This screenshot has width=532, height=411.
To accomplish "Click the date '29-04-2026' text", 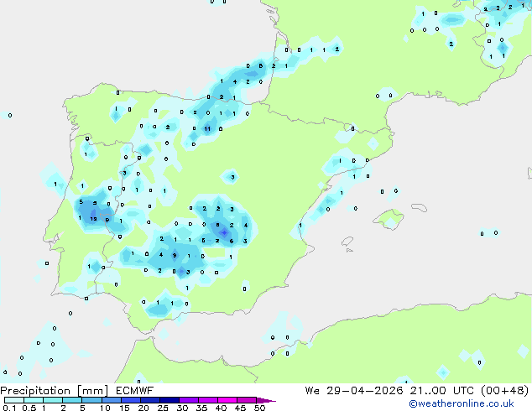I will pos(365,391).
